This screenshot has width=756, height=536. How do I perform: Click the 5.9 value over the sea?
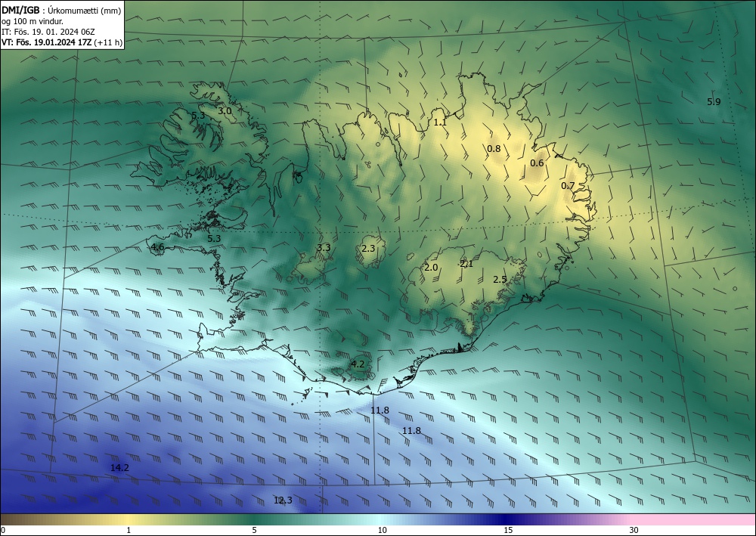714,102
